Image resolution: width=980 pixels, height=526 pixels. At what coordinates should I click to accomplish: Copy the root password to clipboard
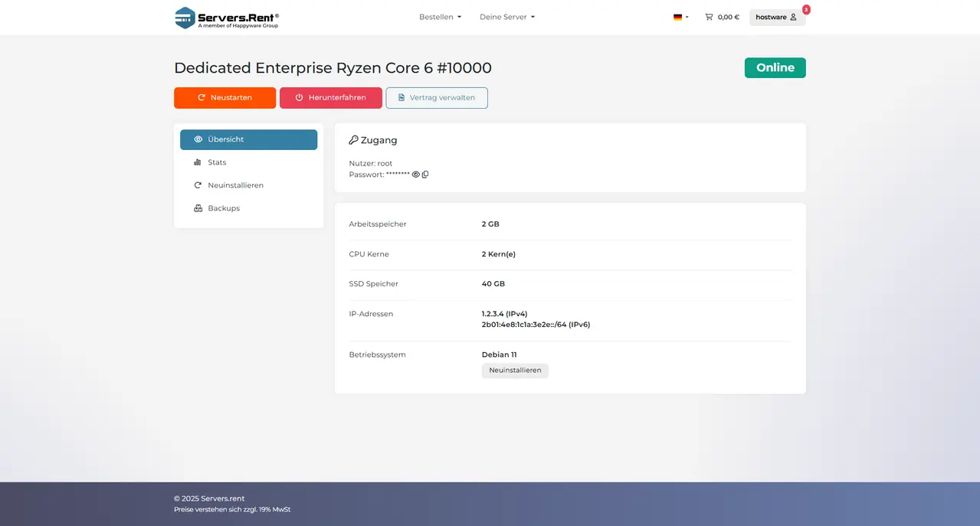pyautogui.click(x=425, y=175)
